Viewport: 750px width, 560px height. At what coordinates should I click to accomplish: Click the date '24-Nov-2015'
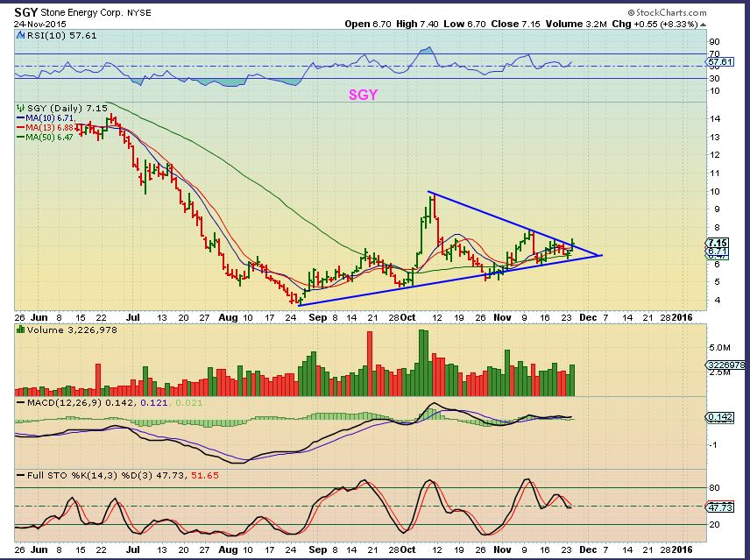pos(40,24)
